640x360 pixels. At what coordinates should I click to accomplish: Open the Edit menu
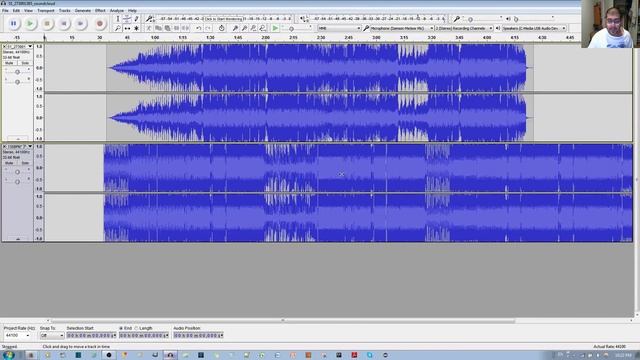pyautogui.click(x=16, y=10)
